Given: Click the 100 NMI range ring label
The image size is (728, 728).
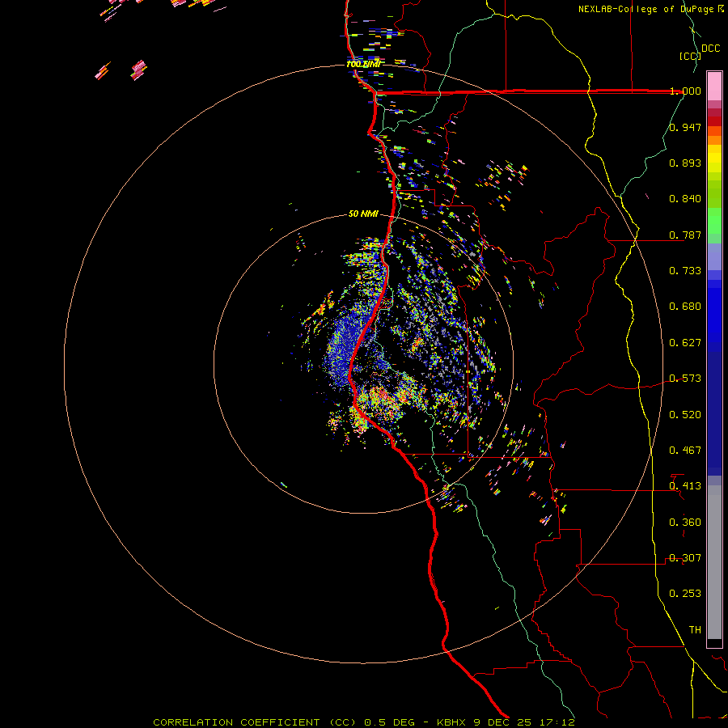Looking at the screenshot, I should (x=362, y=64).
